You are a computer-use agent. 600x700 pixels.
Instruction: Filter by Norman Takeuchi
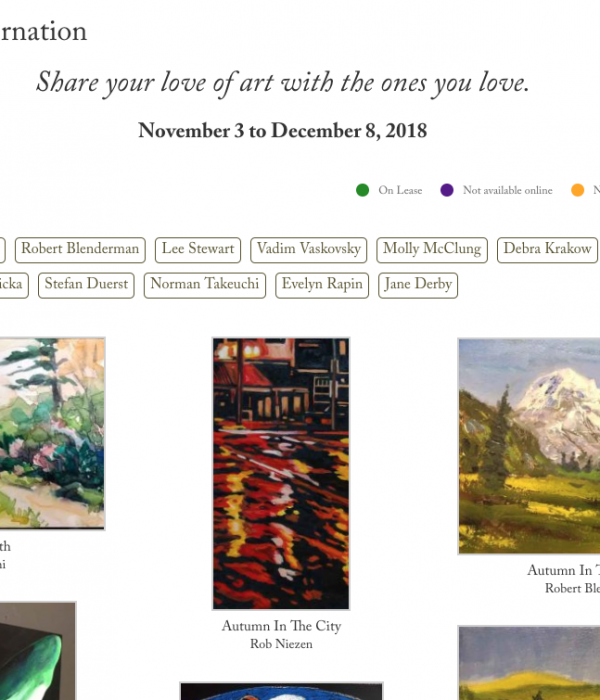click(x=205, y=285)
